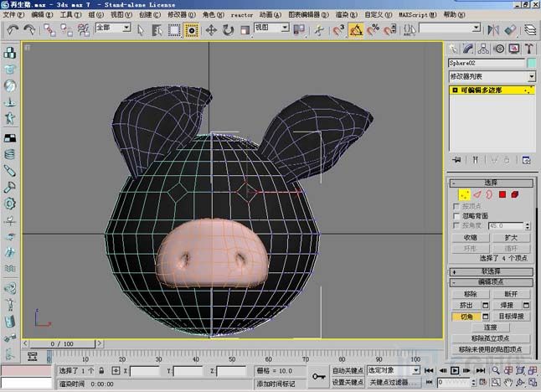The height and width of the screenshot is (392, 541).
Task: Click the 0 / 100 time slider
Action: pos(62,343)
